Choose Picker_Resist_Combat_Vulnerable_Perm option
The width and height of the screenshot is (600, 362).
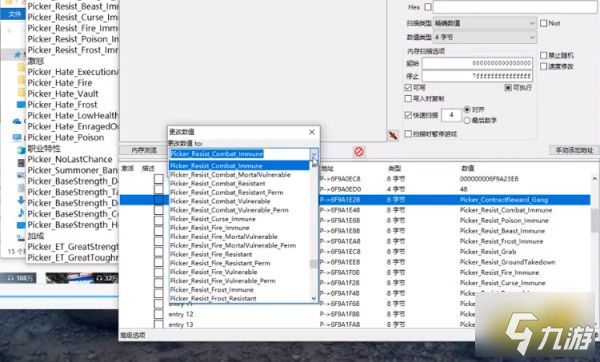point(229,210)
